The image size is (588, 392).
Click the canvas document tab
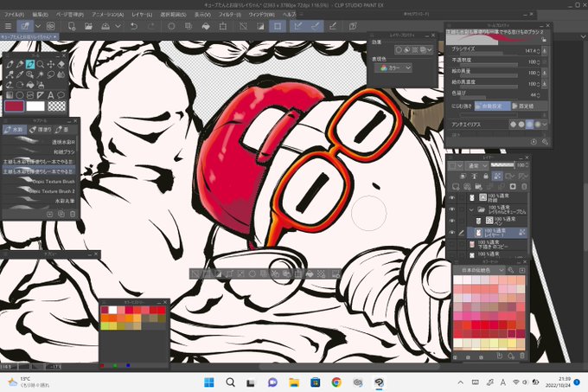[29, 36]
